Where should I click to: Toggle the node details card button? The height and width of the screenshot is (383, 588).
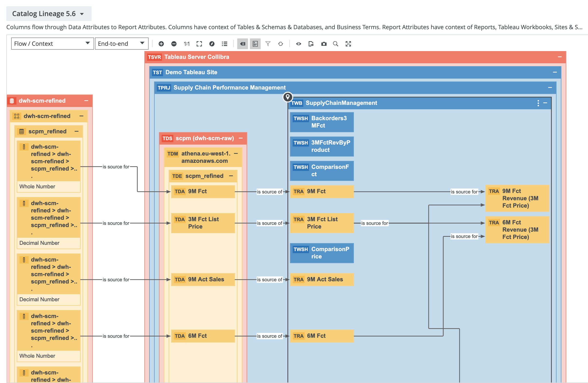[255, 44]
